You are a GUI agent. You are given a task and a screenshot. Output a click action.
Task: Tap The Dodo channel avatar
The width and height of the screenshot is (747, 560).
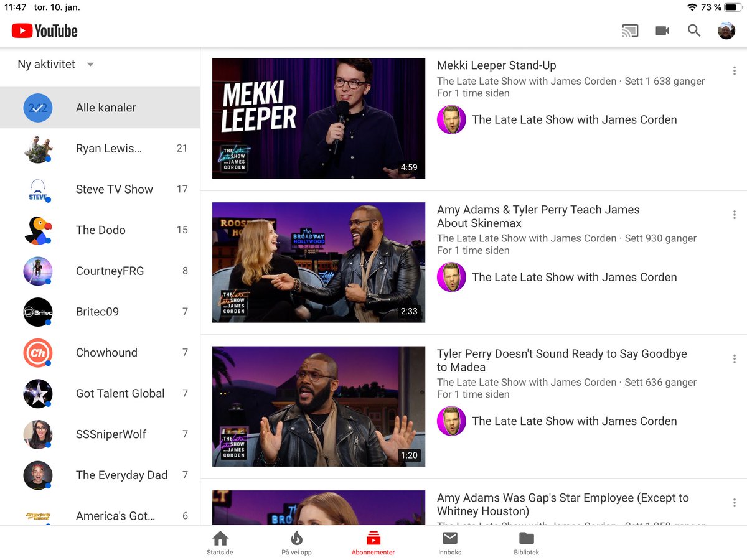pyautogui.click(x=38, y=230)
